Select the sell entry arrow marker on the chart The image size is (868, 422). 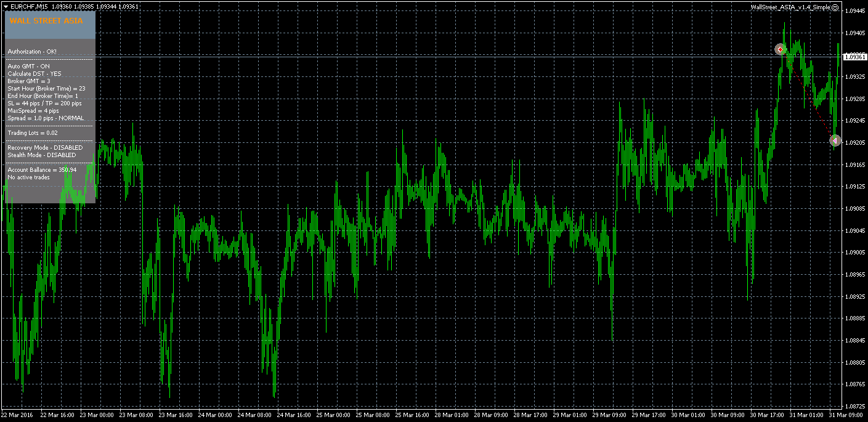pyautogui.click(x=781, y=49)
